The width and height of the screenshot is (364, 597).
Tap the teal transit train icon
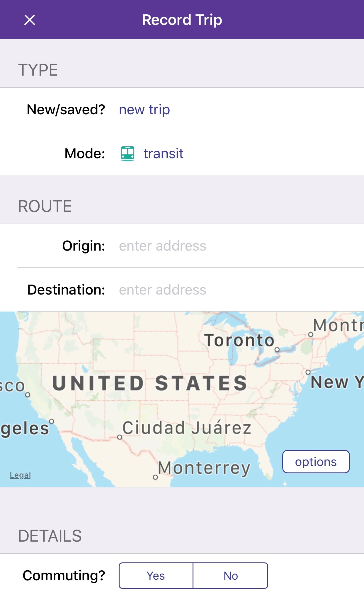point(127,154)
